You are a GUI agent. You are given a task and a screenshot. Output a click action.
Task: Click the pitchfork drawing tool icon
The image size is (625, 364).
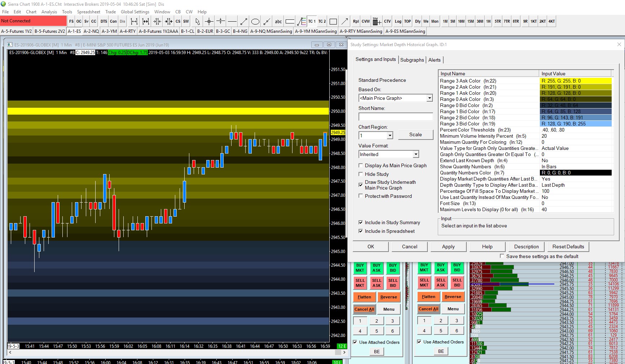coord(302,22)
